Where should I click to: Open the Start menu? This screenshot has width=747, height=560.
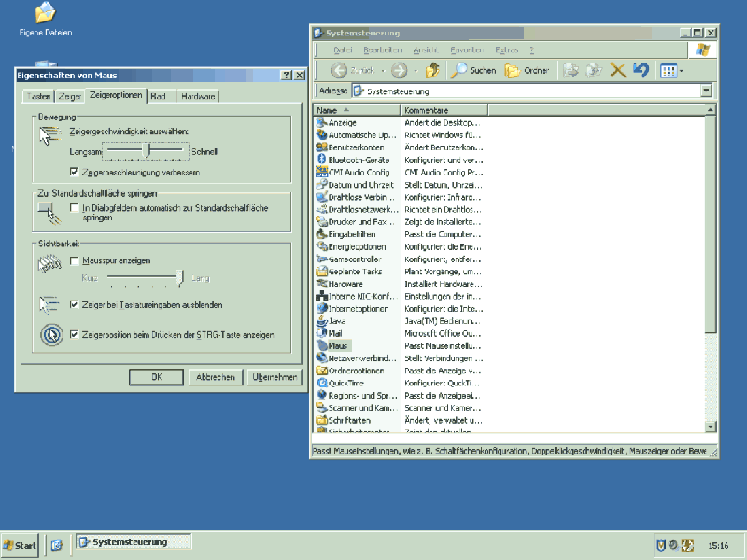(x=20, y=545)
